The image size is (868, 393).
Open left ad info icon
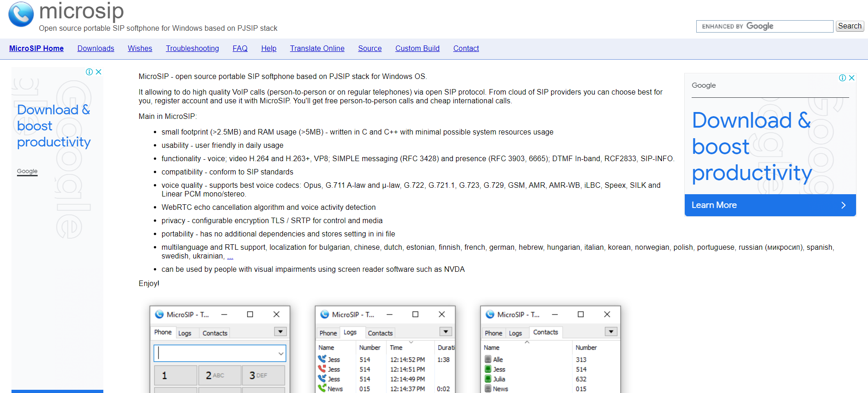click(x=90, y=72)
